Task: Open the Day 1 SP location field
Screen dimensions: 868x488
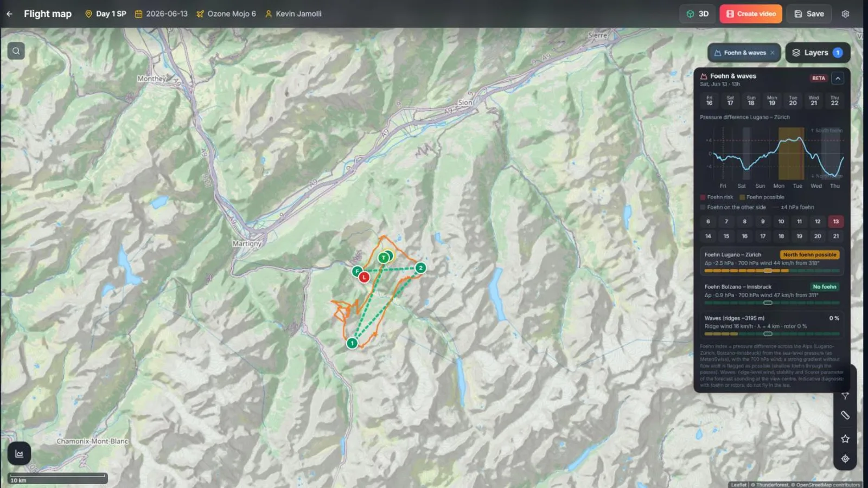Action: click(106, 14)
